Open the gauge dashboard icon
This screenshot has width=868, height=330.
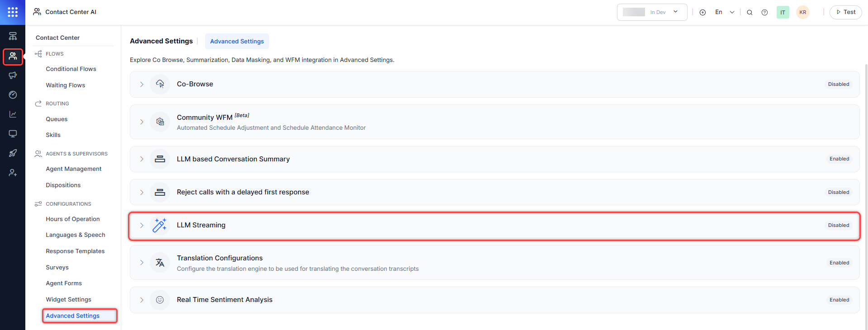click(x=13, y=94)
